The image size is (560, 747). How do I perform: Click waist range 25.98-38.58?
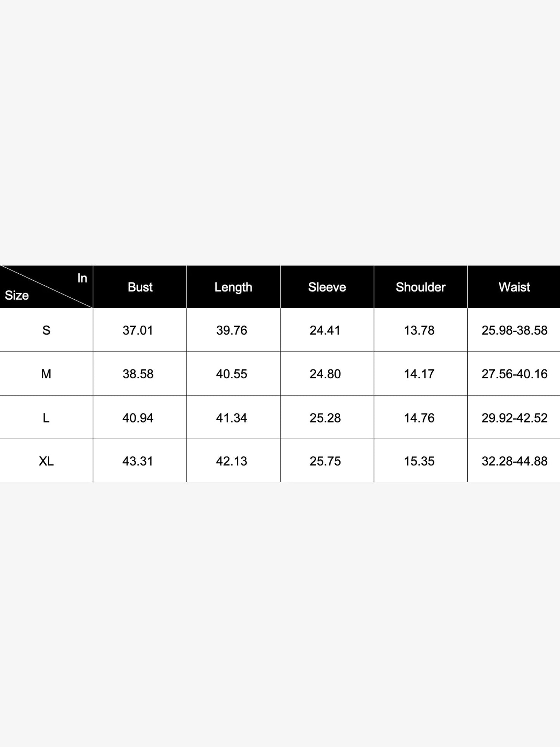tap(514, 330)
